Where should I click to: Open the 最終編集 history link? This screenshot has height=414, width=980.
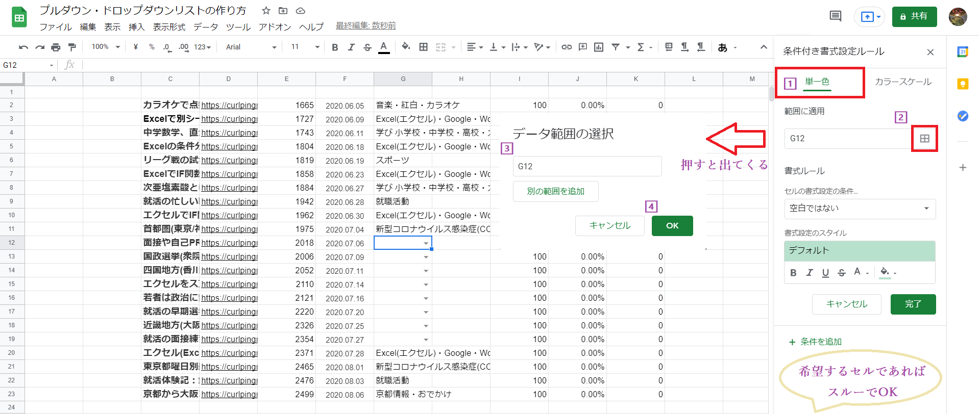366,25
